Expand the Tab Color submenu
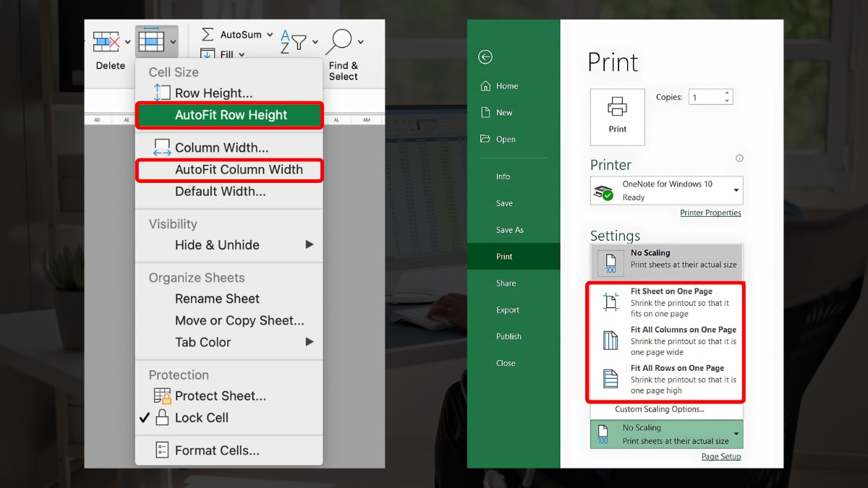Screen dimensions: 868x488 [229, 342]
